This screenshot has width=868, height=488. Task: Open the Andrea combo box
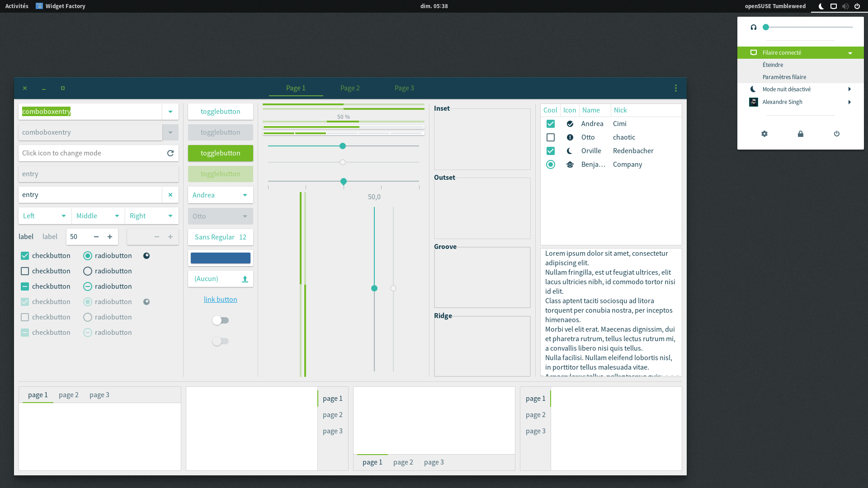221,195
